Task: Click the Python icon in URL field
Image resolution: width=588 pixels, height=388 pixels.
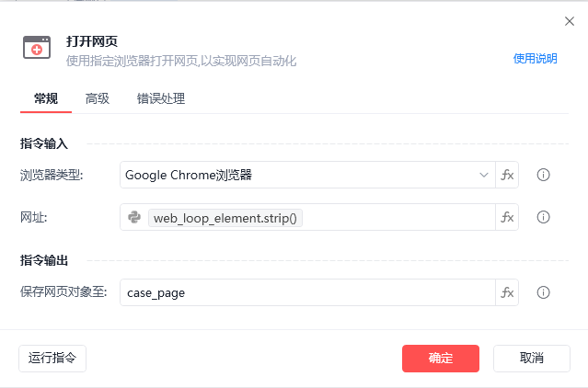Action: (134, 217)
